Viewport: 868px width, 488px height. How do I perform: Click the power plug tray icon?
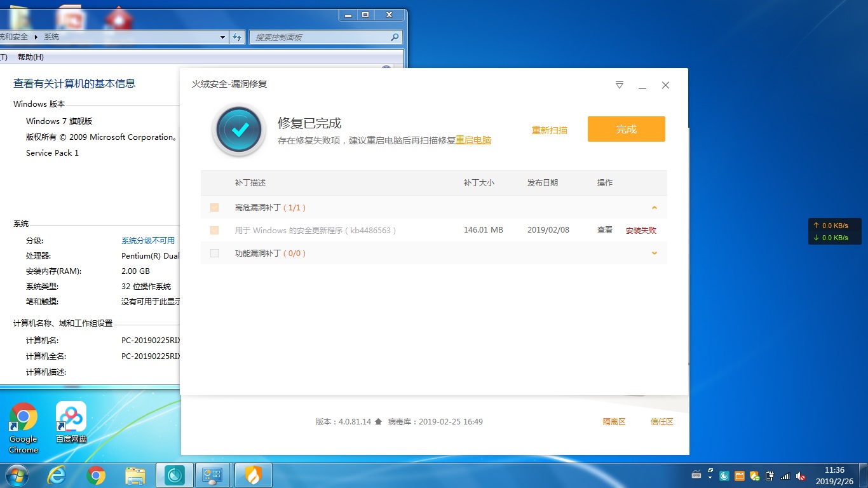770,476
